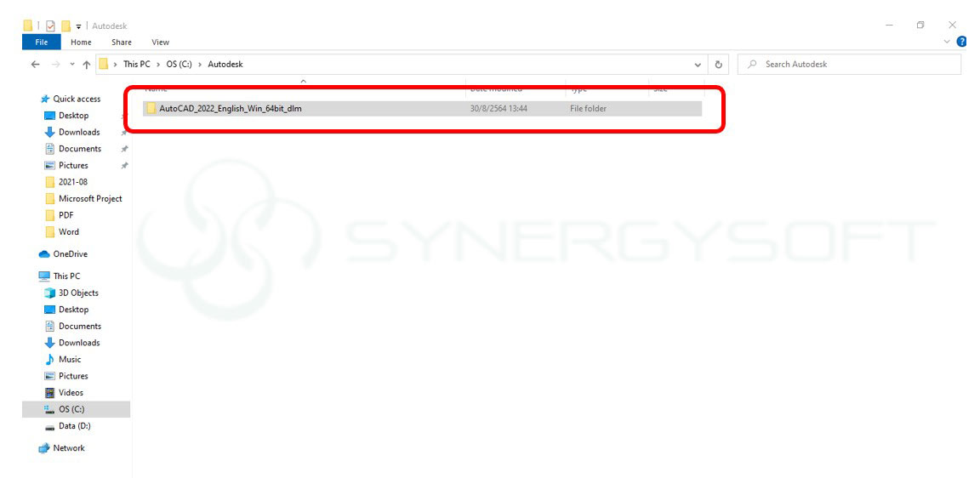Switch to the Home ribbon tab

click(81, 43)
